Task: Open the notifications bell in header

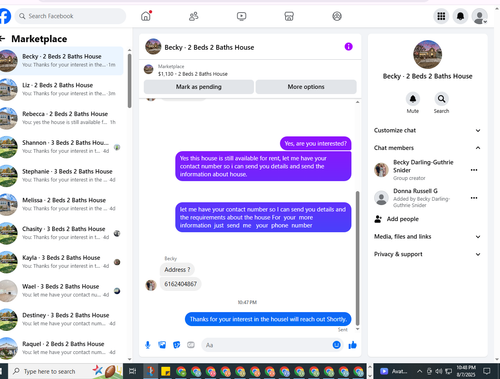Action: (x=460, y=16)
